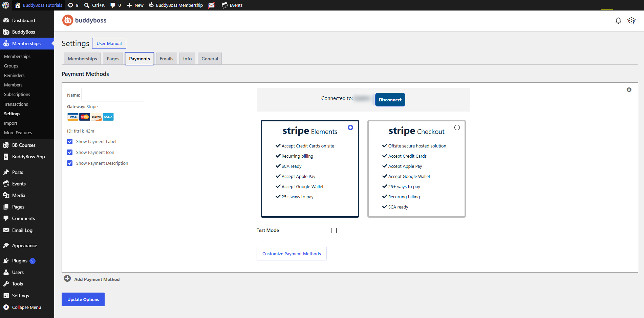This screenshot has height=318, width=644.
Task: Open the WordPress logo menu
Action: pyautogui.click(x=6, y=5)
